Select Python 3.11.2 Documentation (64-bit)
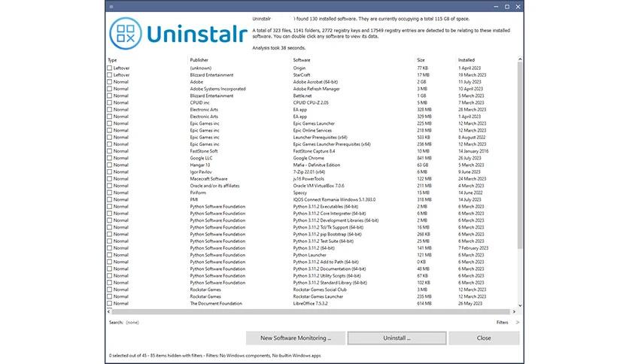The height and width of the screenshot is (364, 629). point(330,268)
